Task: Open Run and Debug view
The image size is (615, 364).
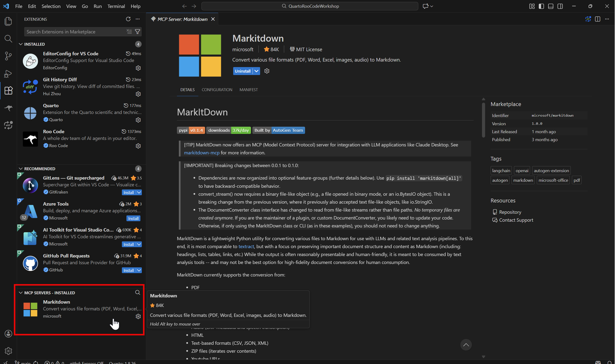Action: pyautogui.click(x=8, y=74)
